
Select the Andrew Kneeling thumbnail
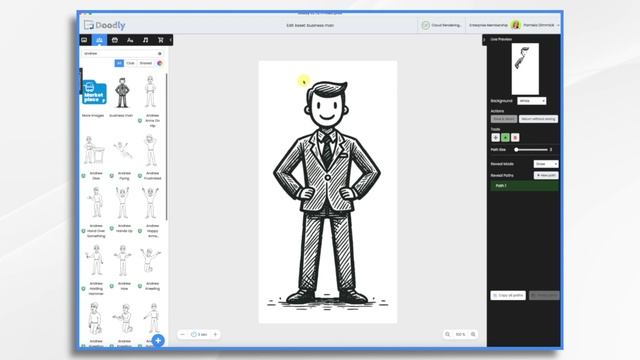pyautogui.click(x=150, y=260)
